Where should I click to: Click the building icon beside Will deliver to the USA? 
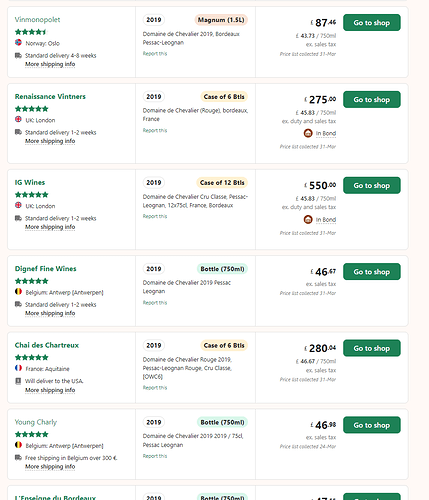pyautogui.click(x=18, y=381)
